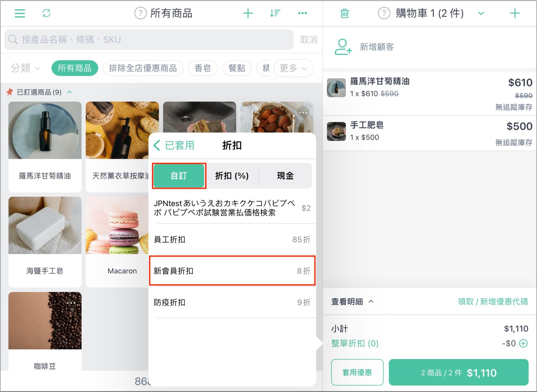Click the red pin icon for 已釘選商品
This screenshot has height=392, width=537.
10,92
